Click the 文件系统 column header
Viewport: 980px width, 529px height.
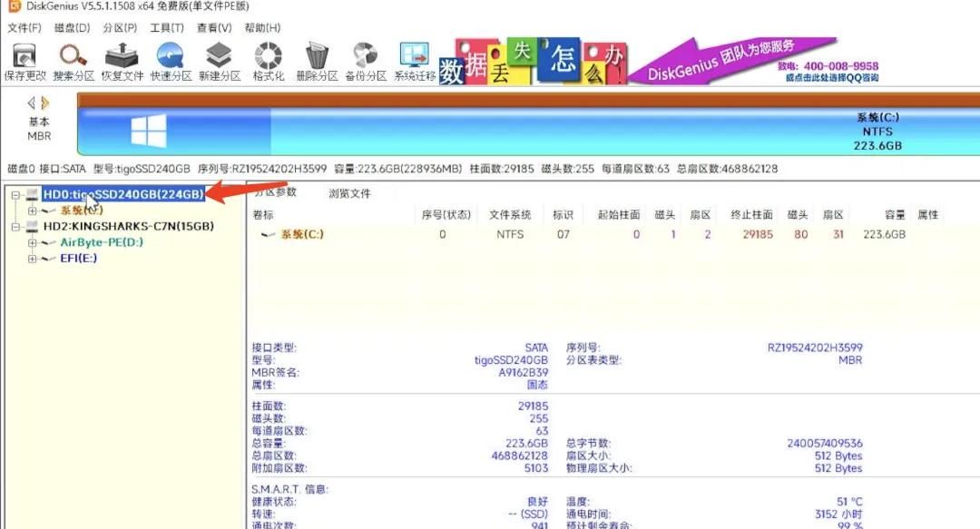510,215
